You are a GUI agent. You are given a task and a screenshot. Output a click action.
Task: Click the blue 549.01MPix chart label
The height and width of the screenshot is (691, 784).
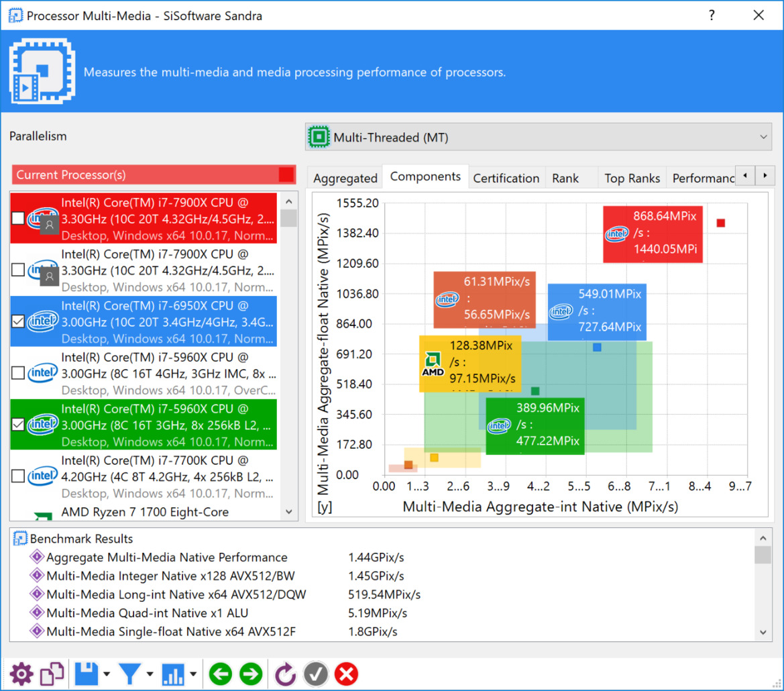coord(597,312)
